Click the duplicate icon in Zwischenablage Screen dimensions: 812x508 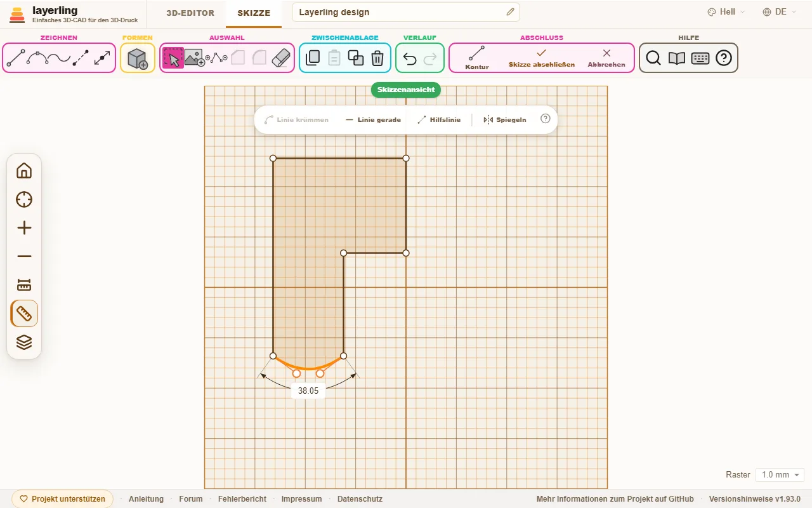[x=356, y=58]
